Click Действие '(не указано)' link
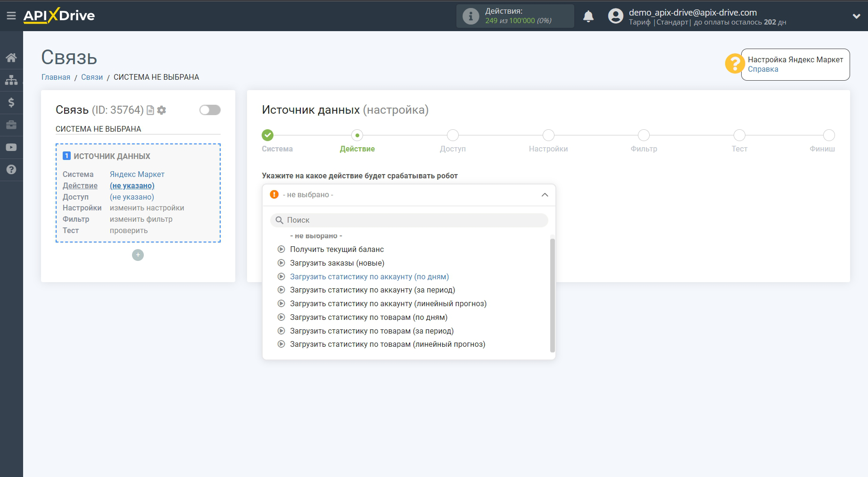This screenshot has width=868, height=477. 132,185
